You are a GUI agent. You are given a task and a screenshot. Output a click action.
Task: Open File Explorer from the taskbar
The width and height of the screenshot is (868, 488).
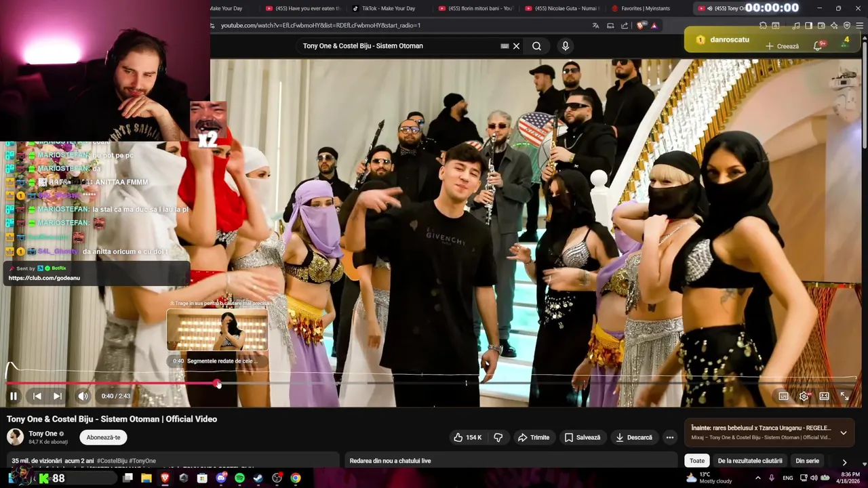pos(146,478)
